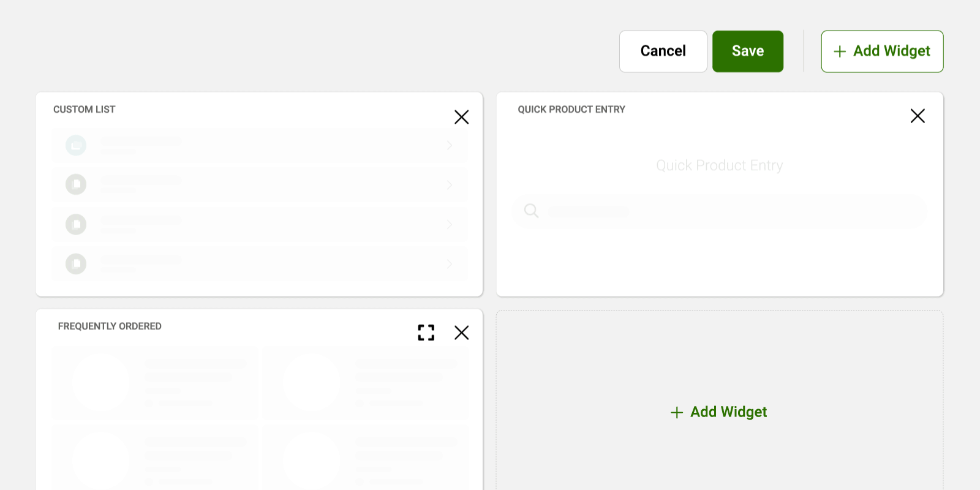The height and width of the screenshot is (490, 980).
Task: Select the first Custom List item icon
Action: coord(76,145)
